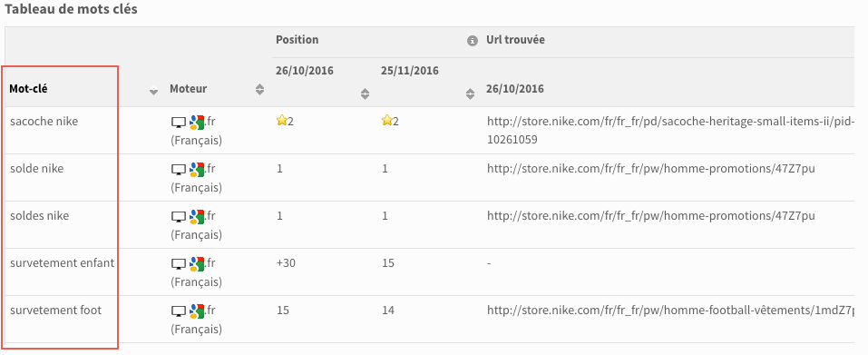Select the survetement enfant keyword

click(x=62, y=263)
